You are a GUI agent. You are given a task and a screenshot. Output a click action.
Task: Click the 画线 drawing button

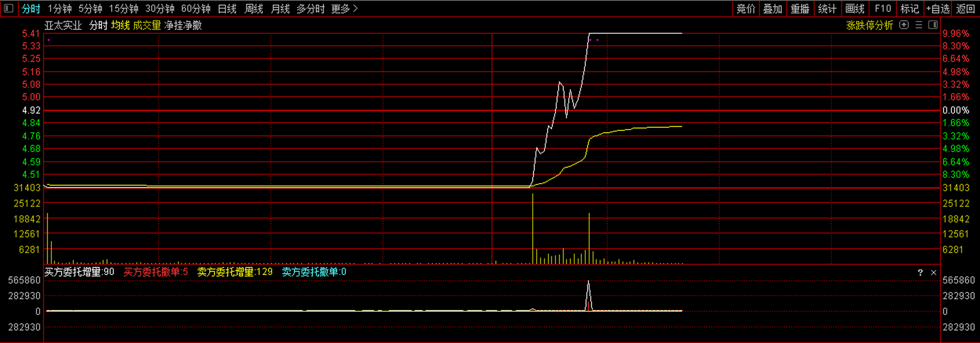[855, 9]
